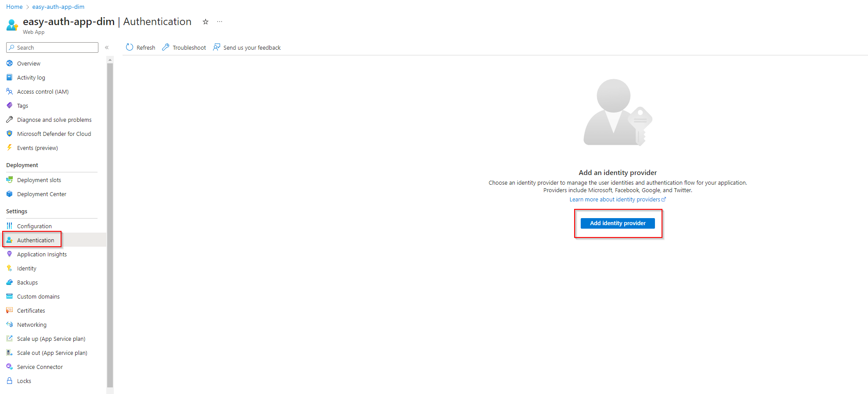The width and height of the screenshot is (868, 394).
Task: Click the purple Tags icon
Action: pos(9,106)
